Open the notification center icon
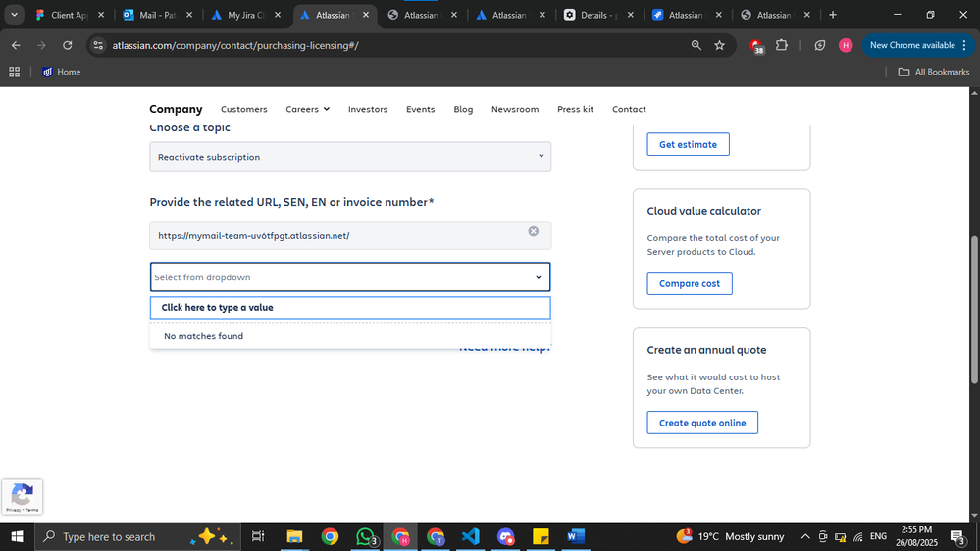The width and height of the screenshot is (980, 551). [958, 536]
